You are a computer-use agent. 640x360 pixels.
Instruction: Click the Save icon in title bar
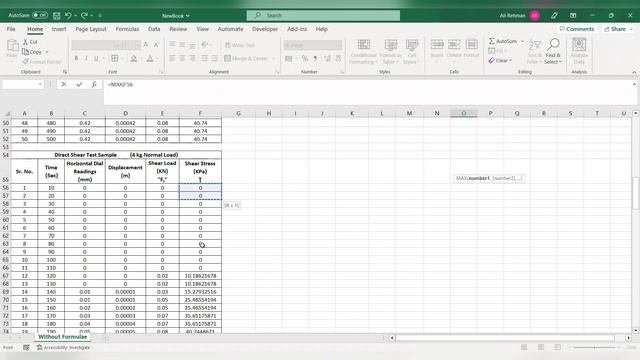pos(57,16)
